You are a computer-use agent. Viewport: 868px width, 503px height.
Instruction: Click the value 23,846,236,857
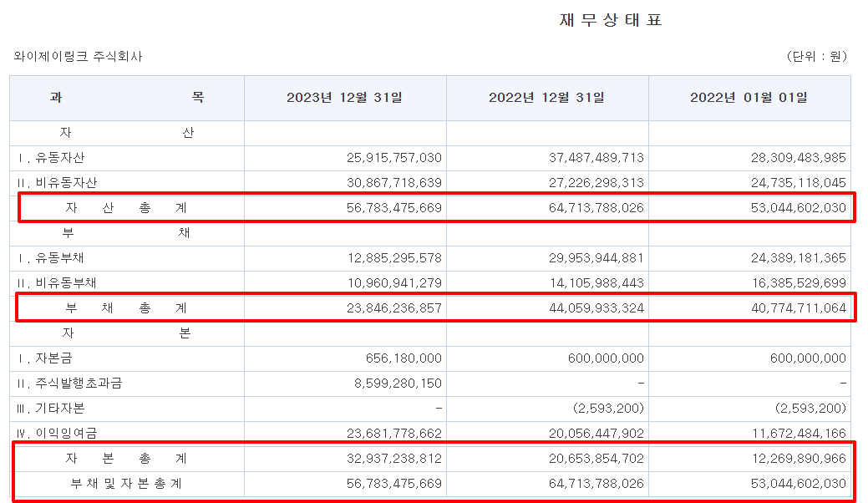pyautogui.click(x=394, y=308)
